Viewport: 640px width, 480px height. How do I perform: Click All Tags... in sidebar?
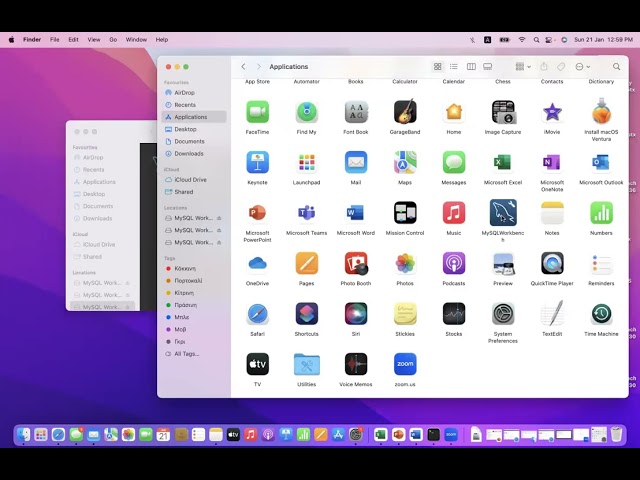tap(194, 354)
